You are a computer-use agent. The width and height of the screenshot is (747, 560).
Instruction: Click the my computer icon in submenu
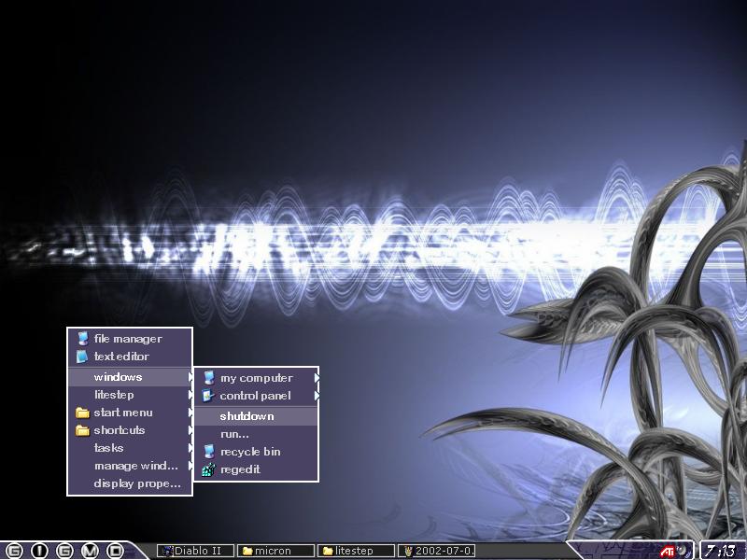(x=208, y=378)
